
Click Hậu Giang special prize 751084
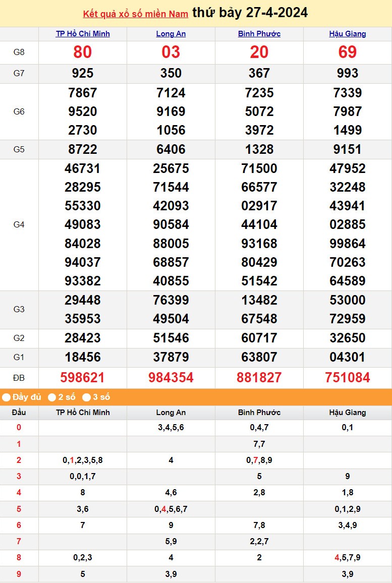coord(348,378)
